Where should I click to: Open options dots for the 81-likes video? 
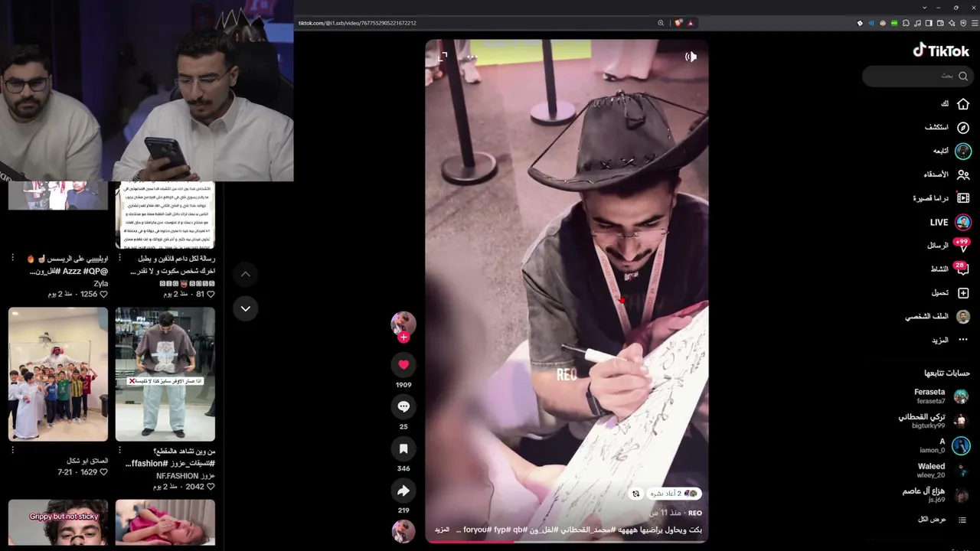[x=120, y=258]
